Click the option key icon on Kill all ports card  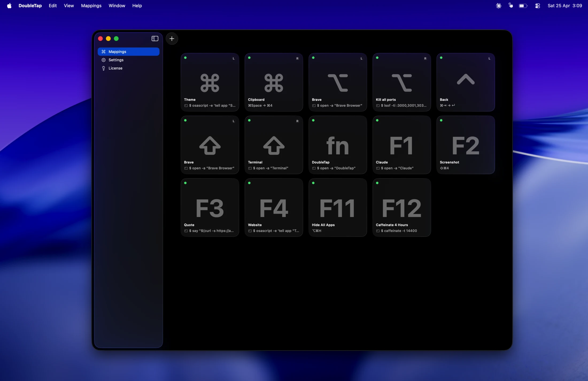coord(402,83)
